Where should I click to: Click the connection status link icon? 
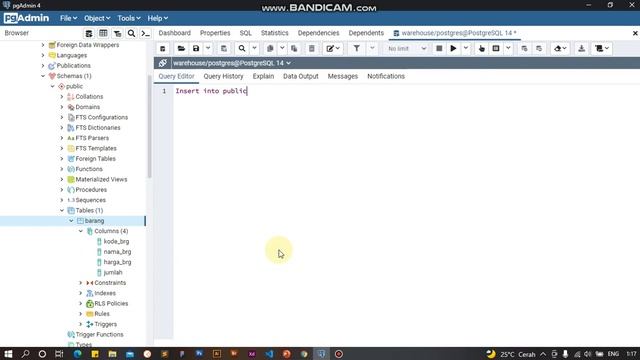pos(162,63)
